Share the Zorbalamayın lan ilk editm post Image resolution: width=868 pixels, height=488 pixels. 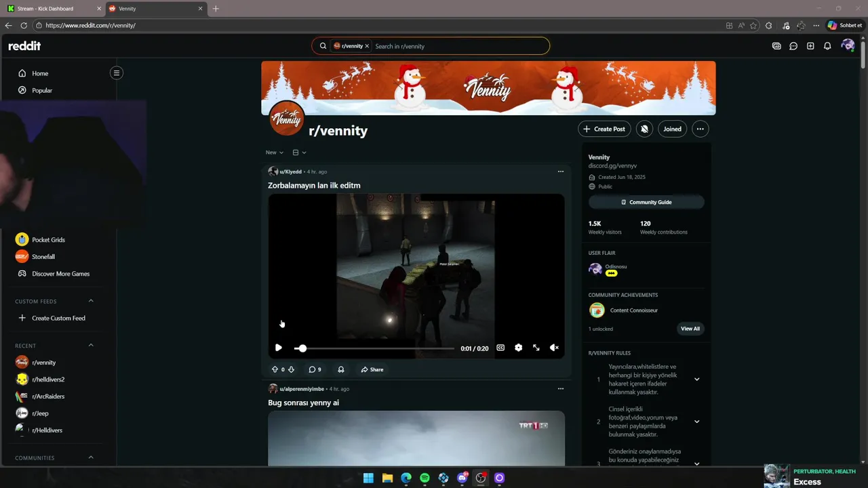372,369
